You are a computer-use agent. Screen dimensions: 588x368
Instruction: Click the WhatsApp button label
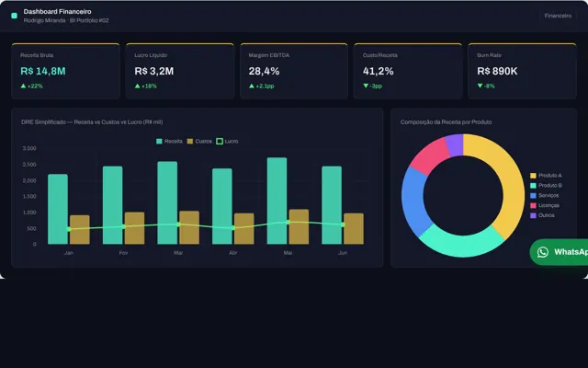tap(571, 252)
